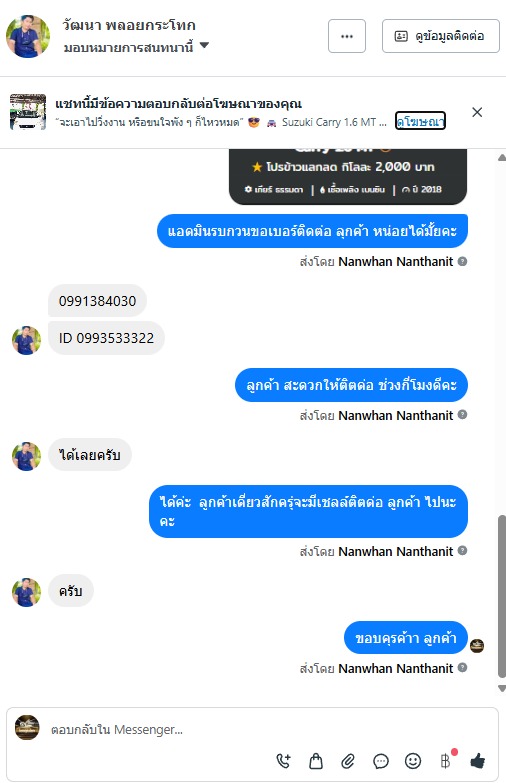
Task: Click the phone call icon
Action: click(284, 761)
